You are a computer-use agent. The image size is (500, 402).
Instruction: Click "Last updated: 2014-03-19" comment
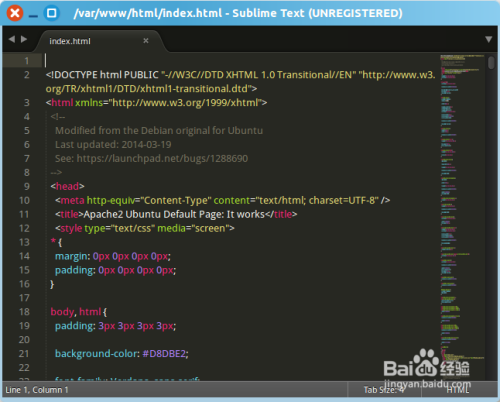[113, 145]
